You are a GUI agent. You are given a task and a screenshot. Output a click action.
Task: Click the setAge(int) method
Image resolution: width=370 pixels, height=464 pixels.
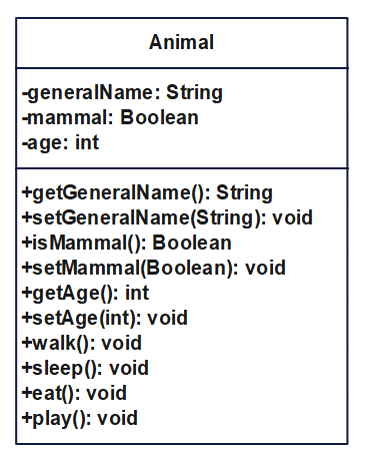(x=105, y=318)
